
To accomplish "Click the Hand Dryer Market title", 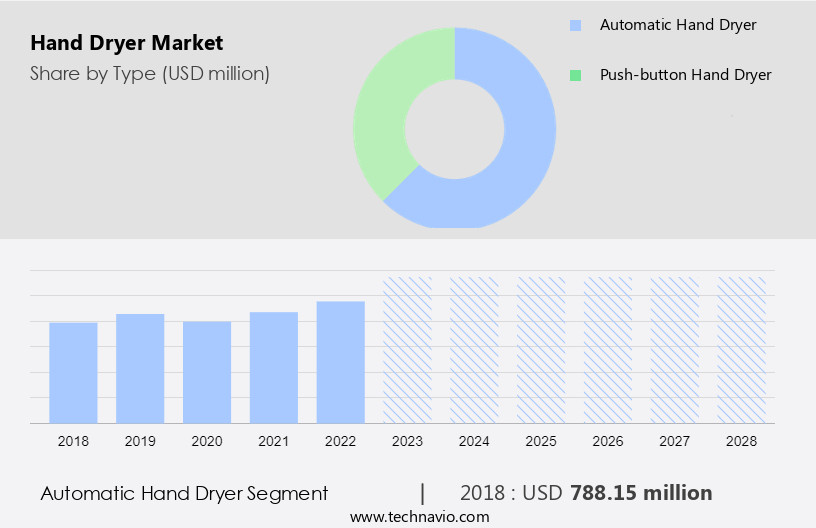I will (127, 43).
